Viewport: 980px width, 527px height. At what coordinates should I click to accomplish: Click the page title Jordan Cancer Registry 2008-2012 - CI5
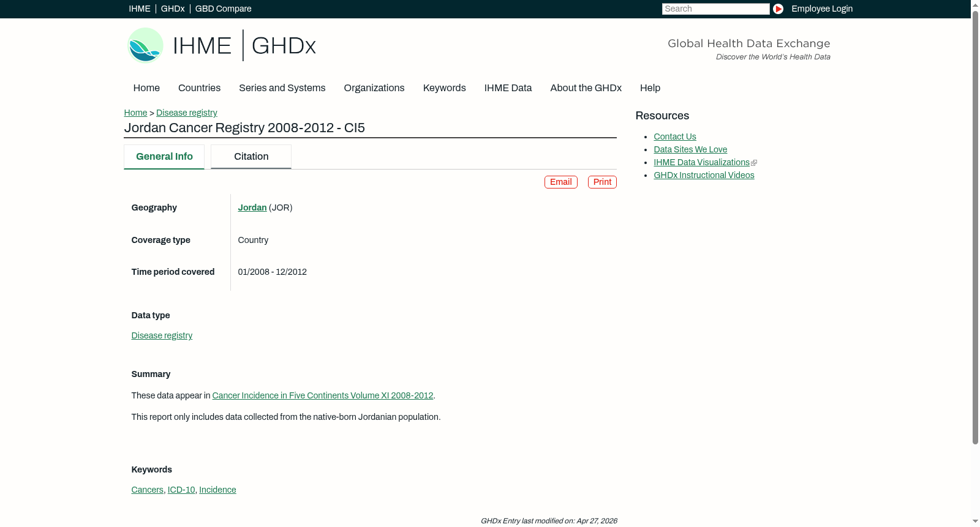coord(244,128)
